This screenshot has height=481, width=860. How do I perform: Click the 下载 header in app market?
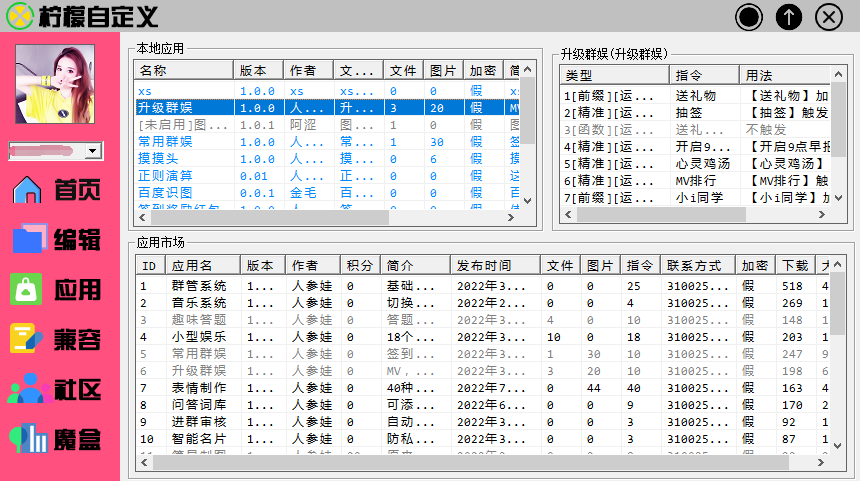[x=795, y=265]
